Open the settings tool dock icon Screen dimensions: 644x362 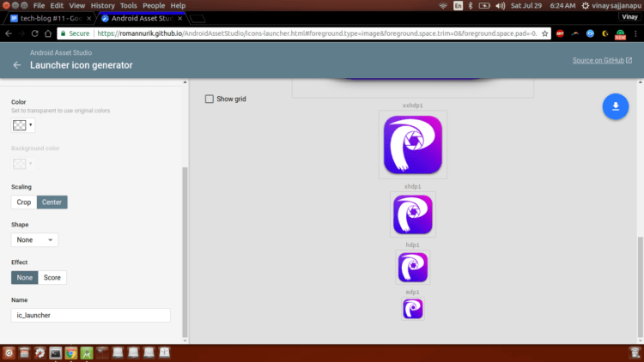click(39, 353)
